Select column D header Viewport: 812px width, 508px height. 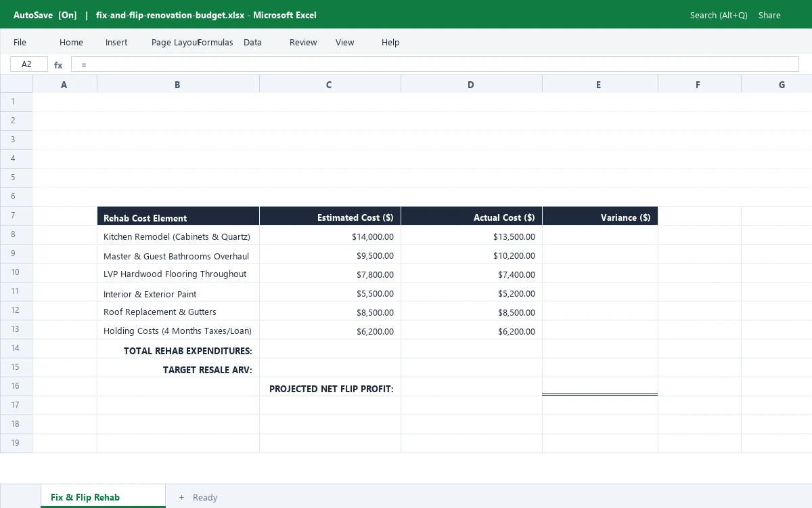click(x=472, y=84)
